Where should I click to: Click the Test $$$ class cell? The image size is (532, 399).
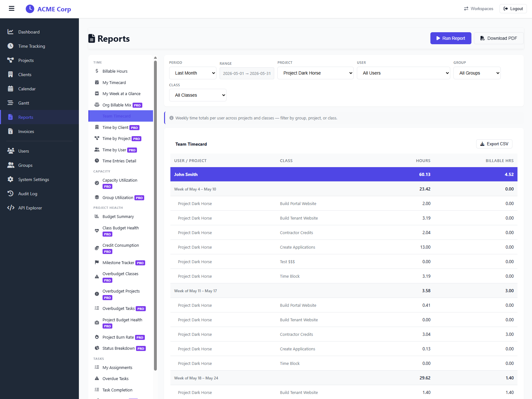pos(287,262)
